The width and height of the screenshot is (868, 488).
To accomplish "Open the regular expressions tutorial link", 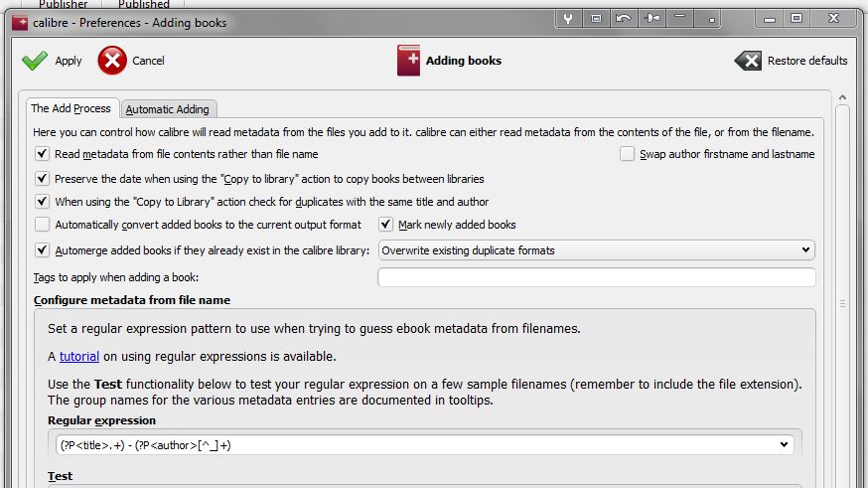I will [79, 356].
